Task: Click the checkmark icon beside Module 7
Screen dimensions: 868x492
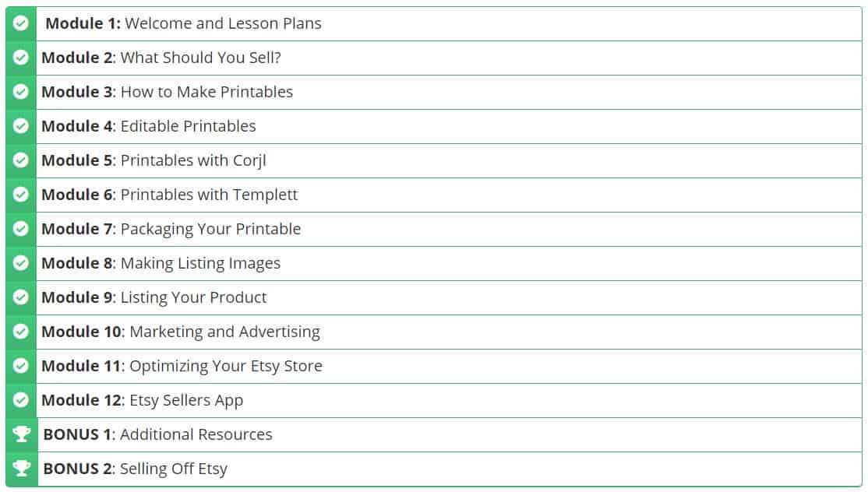Action: (20, 229)
